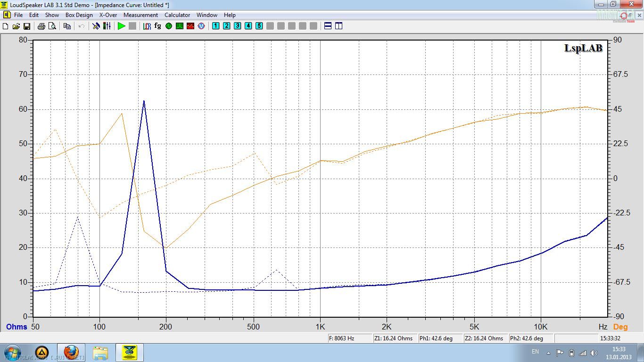Open the mixer sliders toolbar icon
The image size is (644, 362).
click(107, 26)
